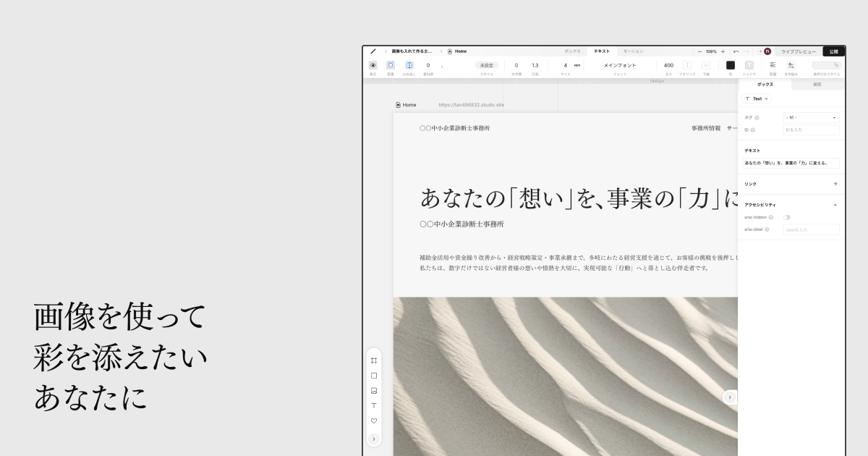Select the Box tool in left sidebar

(374, 375)
